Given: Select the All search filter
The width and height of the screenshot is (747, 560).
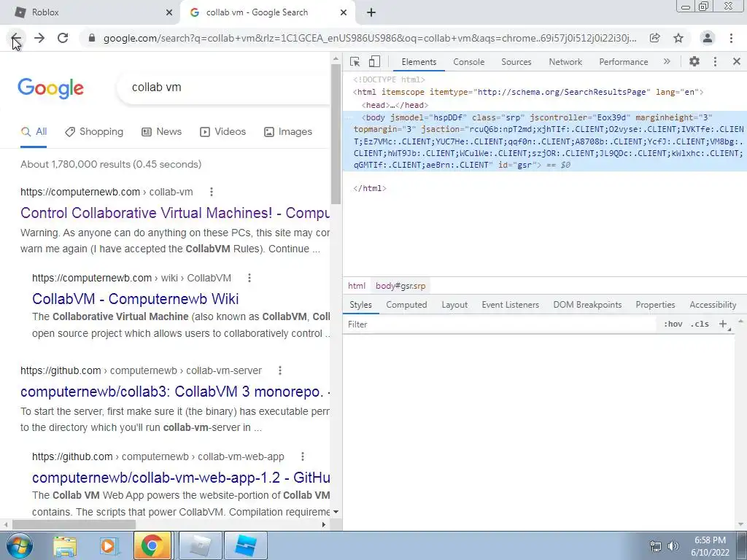Looking at the screenshot, I should tap(34, 132).
